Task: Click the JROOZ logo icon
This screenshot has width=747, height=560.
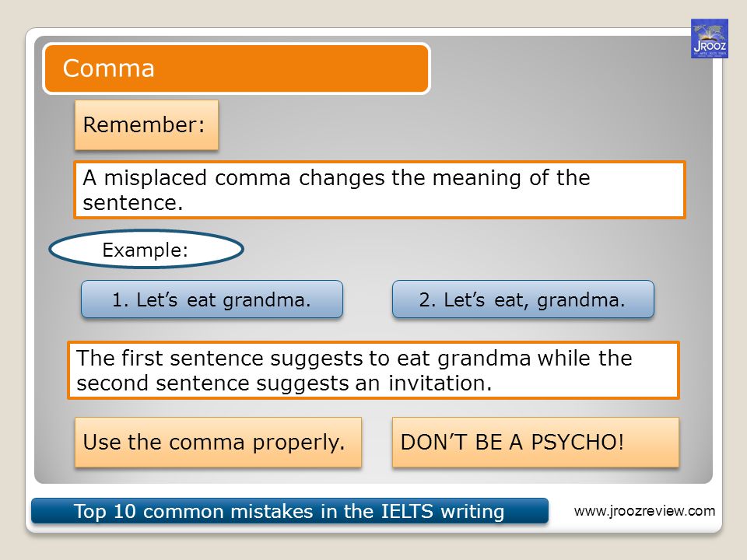Action: 710,39
